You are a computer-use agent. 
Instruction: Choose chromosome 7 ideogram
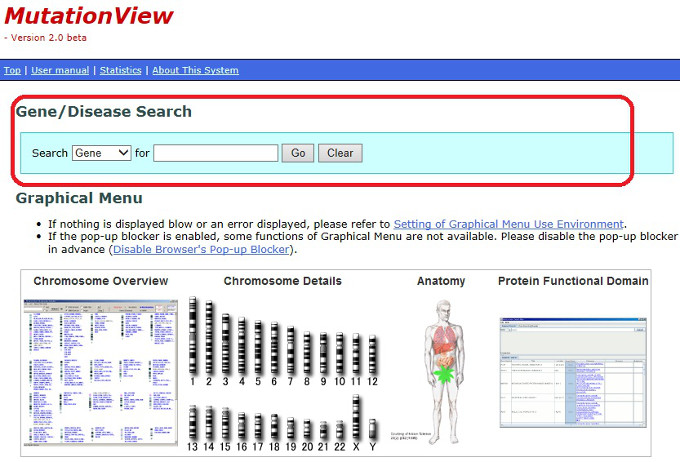point(291,350)
